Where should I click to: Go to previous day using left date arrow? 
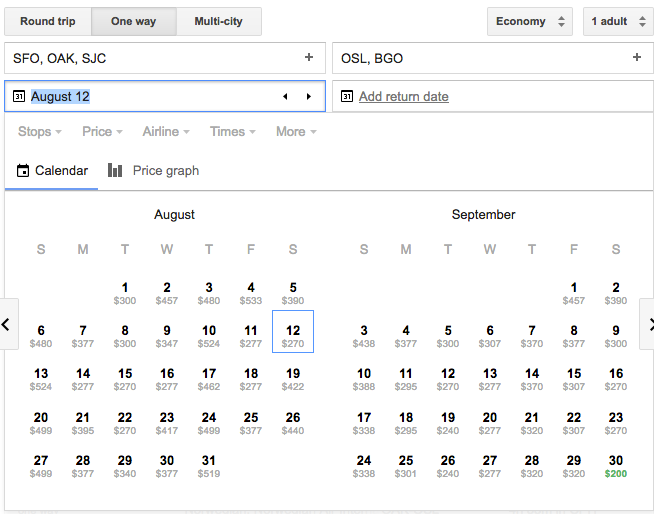[x=285, y=97]
